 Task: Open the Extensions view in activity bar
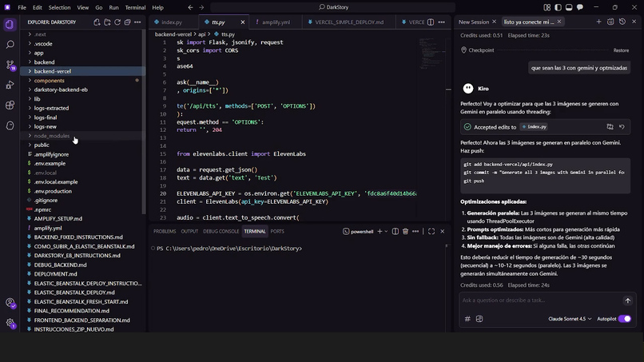10,105
